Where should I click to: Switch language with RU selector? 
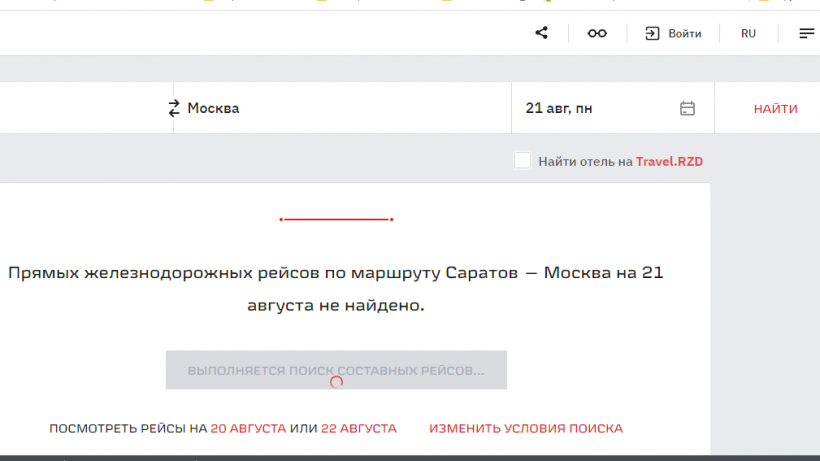tap(748, 33)
